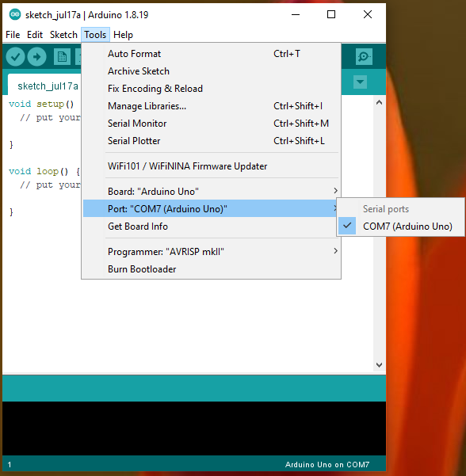Click the Upload arrow toolbar icon
Viewport: 466px width, 476px height.
[x=36, y=57]
